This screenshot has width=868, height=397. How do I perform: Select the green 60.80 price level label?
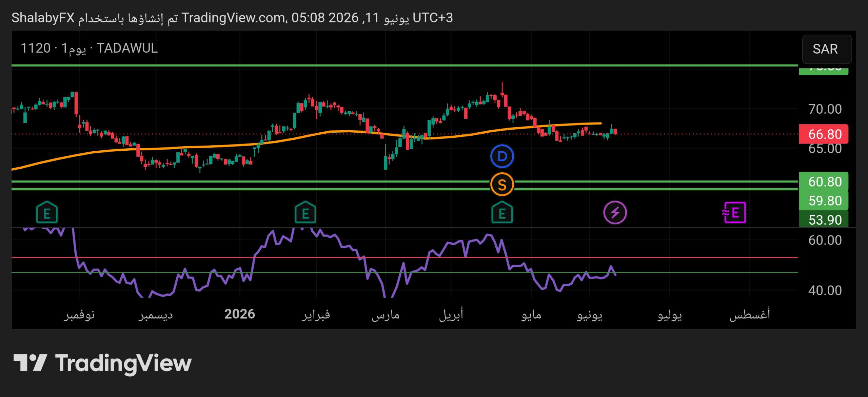point(824,182)
